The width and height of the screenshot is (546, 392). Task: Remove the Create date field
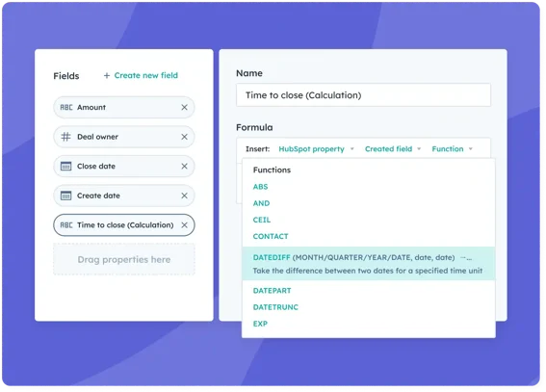point(184,196)
